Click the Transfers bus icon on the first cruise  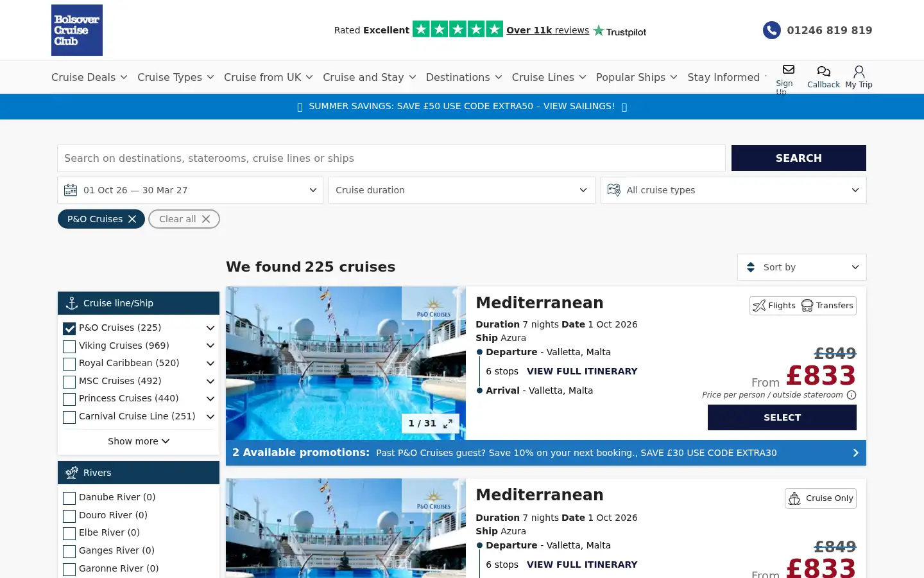coord(807,306)
